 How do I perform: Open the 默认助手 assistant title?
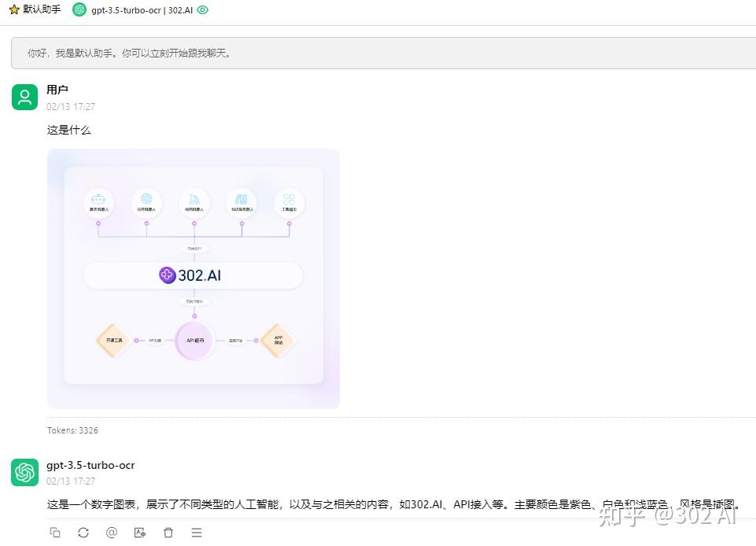42,9
